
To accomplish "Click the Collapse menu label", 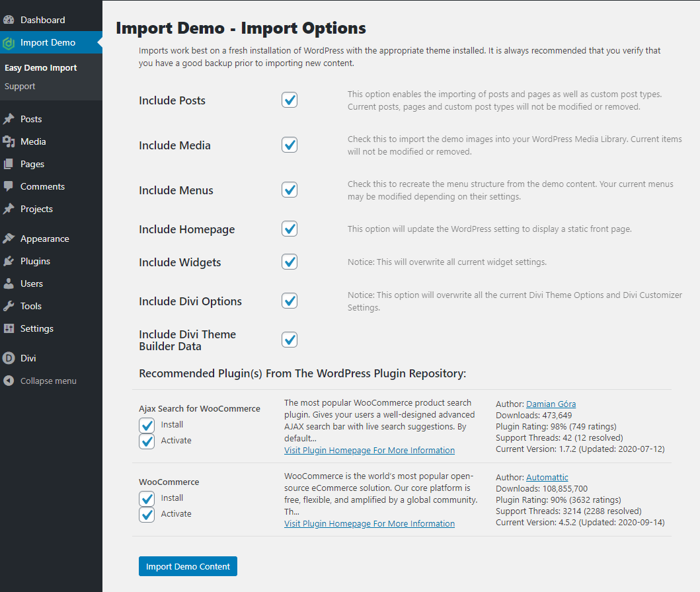I will coord(48,381).
